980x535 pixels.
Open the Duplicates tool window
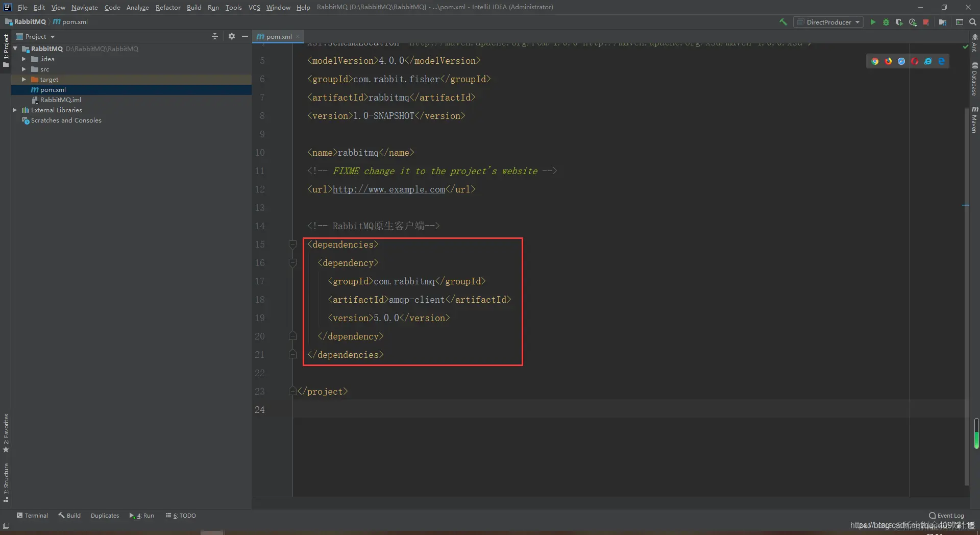pos(105,516)
